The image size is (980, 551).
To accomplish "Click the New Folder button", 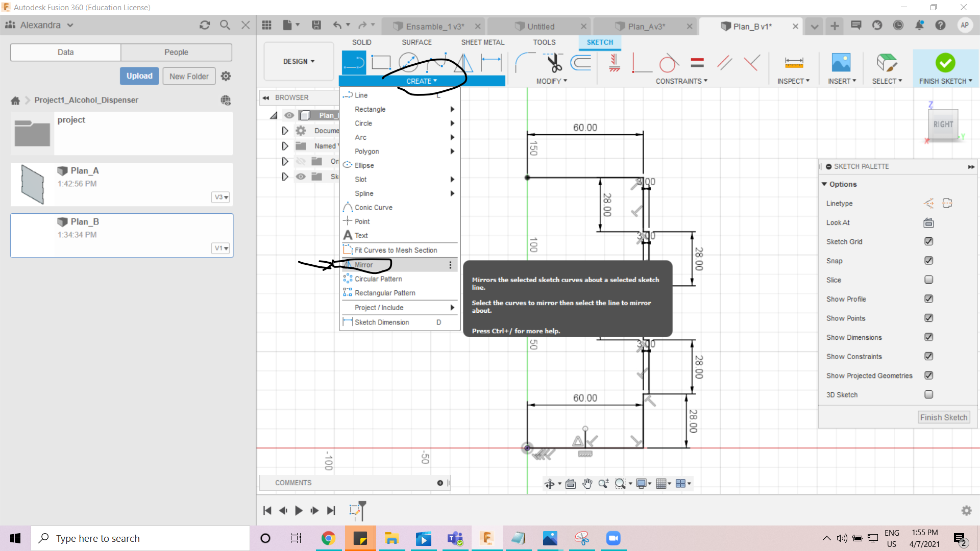I will click(x=189, y=77).
